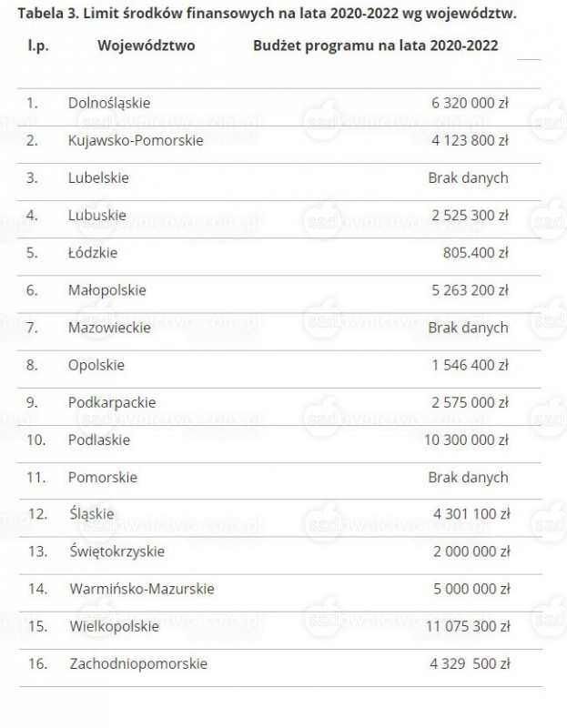Click the Budżet programu column header
The height and width of the screenshot is (728, 567).
pos(375,46)
